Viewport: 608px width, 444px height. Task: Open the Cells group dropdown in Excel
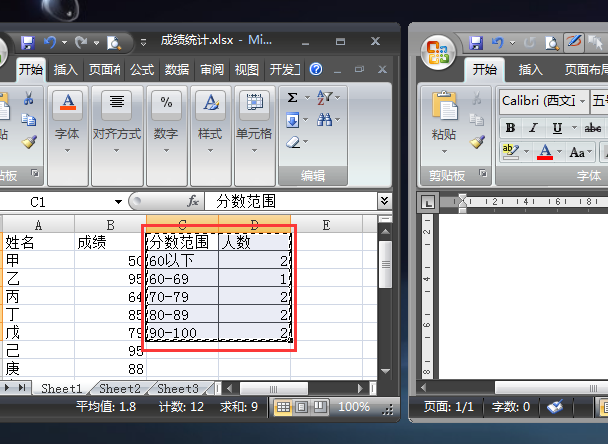point(254,150)
